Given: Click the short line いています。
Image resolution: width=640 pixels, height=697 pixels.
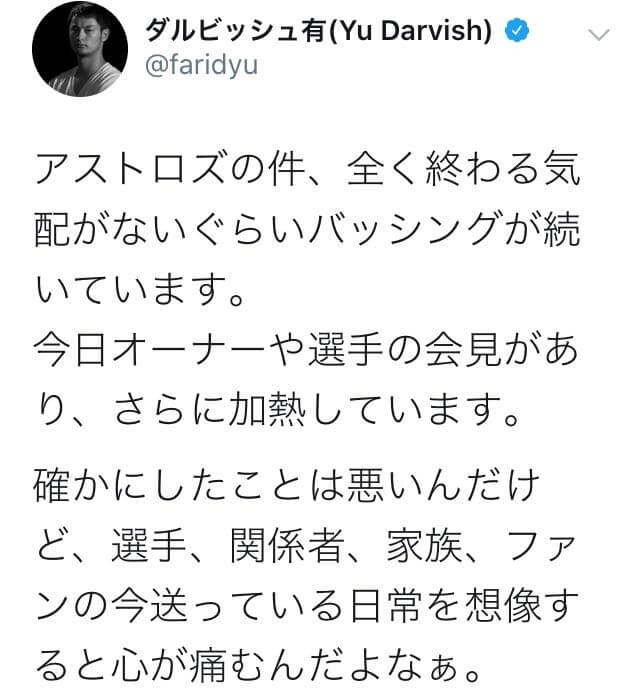Looking at the screenshot, I should click(140, 290).
